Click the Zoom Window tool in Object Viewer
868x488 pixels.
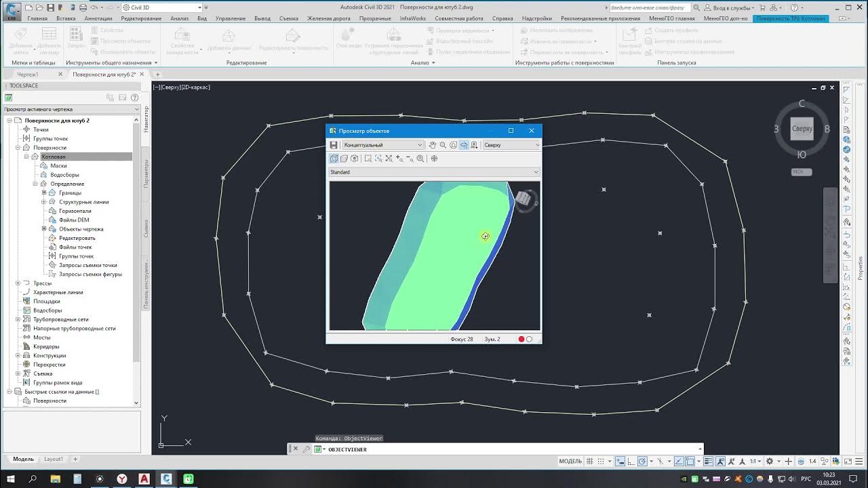[368, 159]
